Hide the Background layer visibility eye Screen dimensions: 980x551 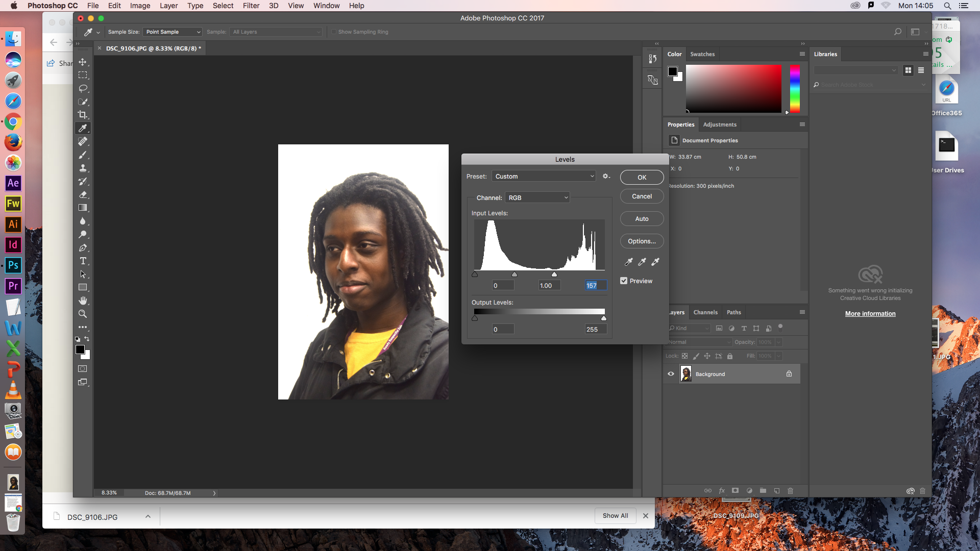click(x=671, y=374)
